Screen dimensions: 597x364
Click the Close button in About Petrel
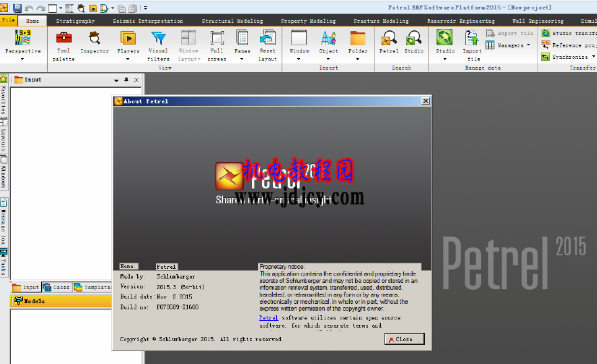[405, 339]
